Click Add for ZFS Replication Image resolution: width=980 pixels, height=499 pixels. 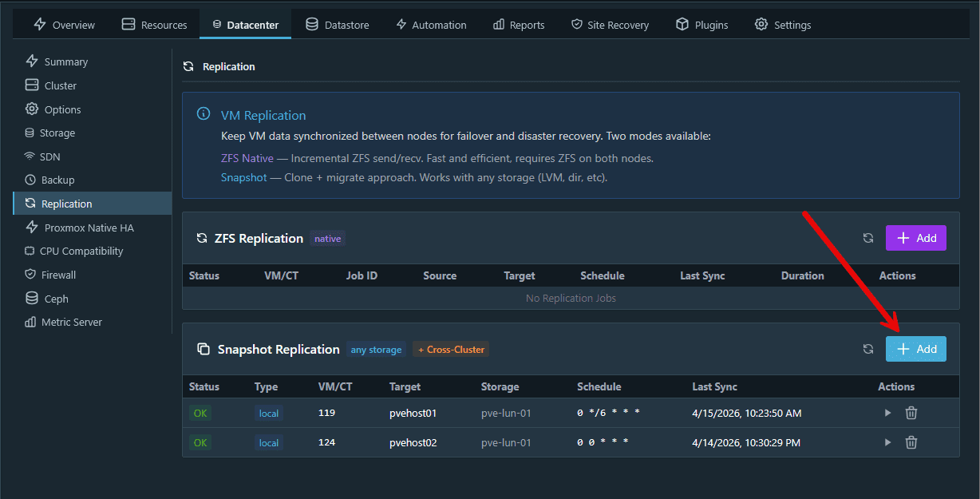click(915, 238)
